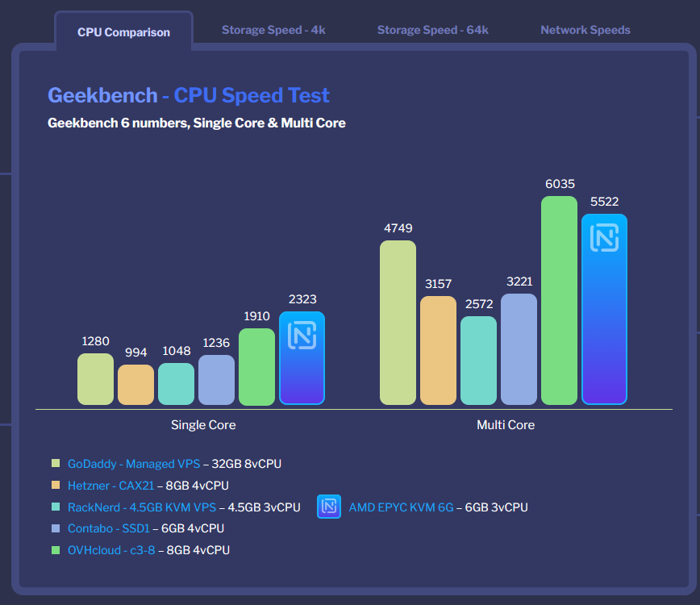
Task: Click the logo icon on the 2323 bar
Action: (x=302, y=335)
